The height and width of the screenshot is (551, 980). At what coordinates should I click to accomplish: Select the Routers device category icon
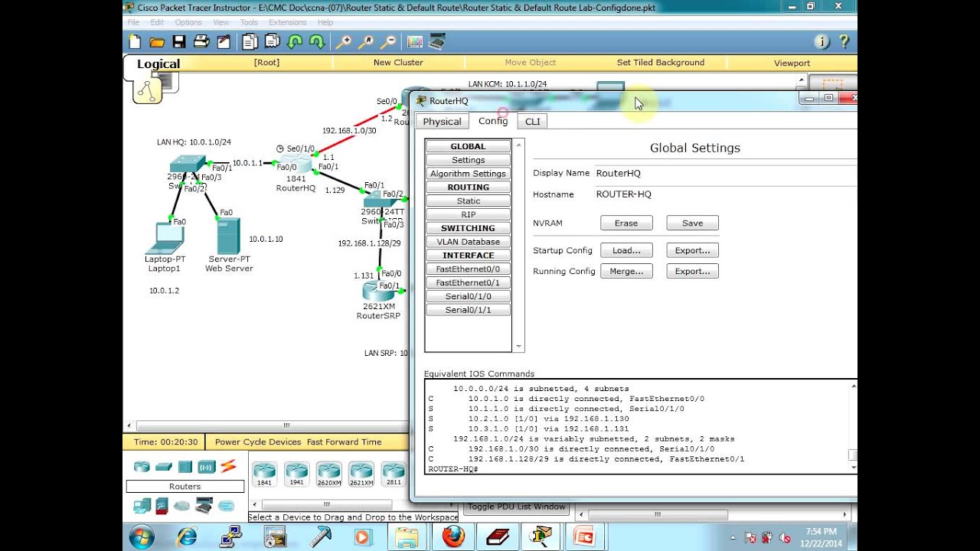142,467
